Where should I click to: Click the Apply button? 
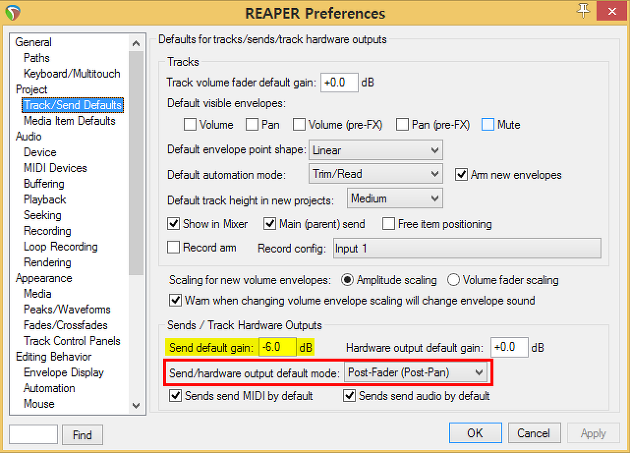[x=593, y=433]
